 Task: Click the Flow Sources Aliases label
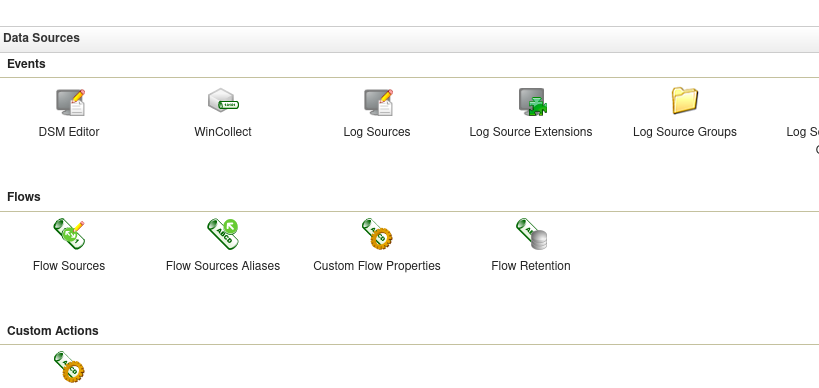point(223,266)
